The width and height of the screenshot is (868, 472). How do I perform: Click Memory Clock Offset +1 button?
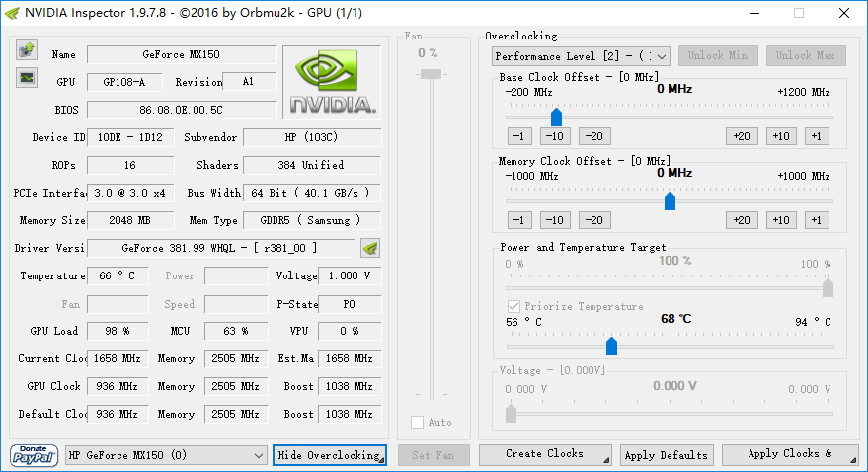(x=817, y=220)
